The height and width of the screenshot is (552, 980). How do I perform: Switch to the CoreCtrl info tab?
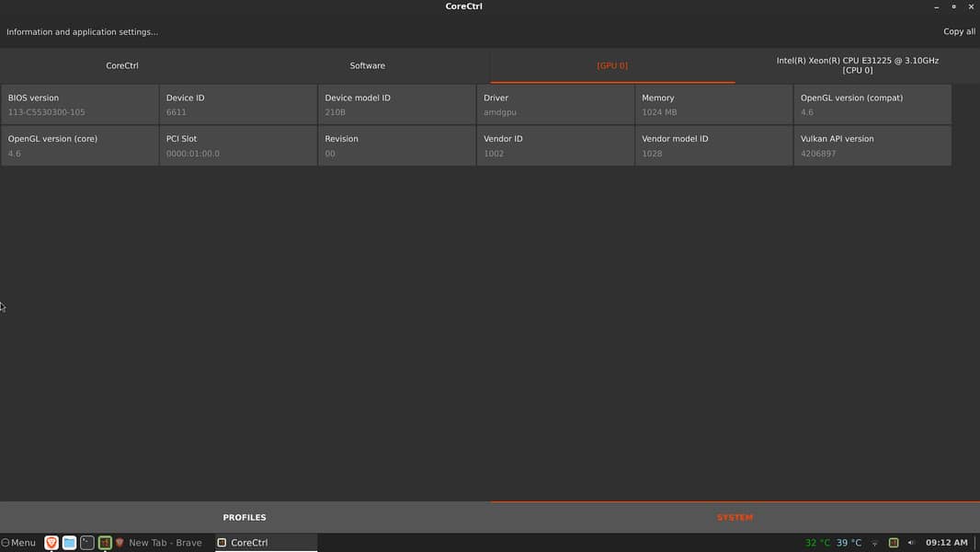(122, 65)
